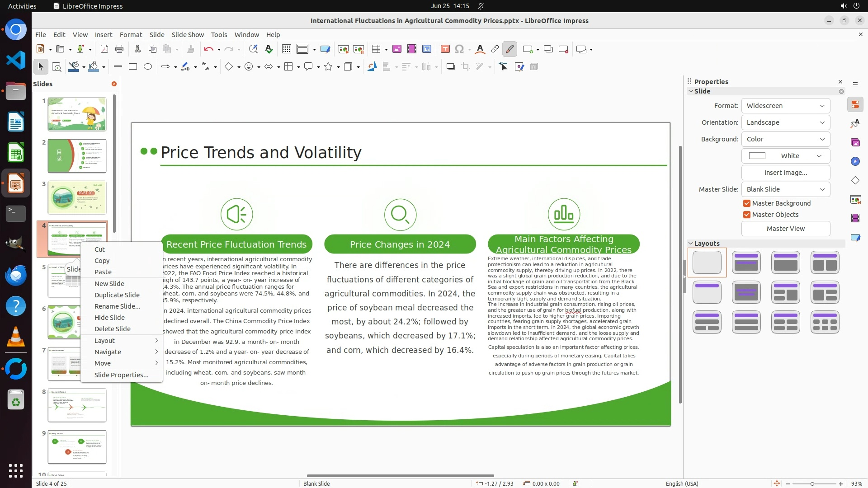Select the Rectangle drawing tool
868x488 pixels.
pos(133,67)
